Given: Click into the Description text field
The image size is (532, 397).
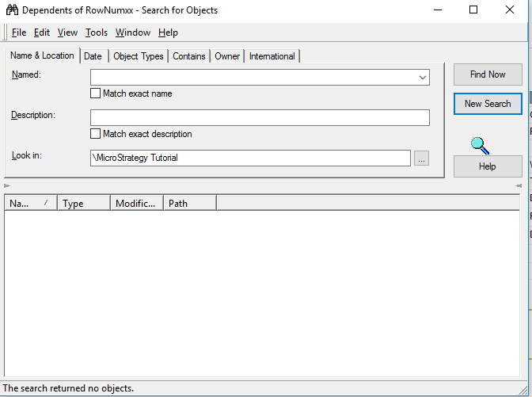Looking at the screenshot, I should (x=260, y=117).
